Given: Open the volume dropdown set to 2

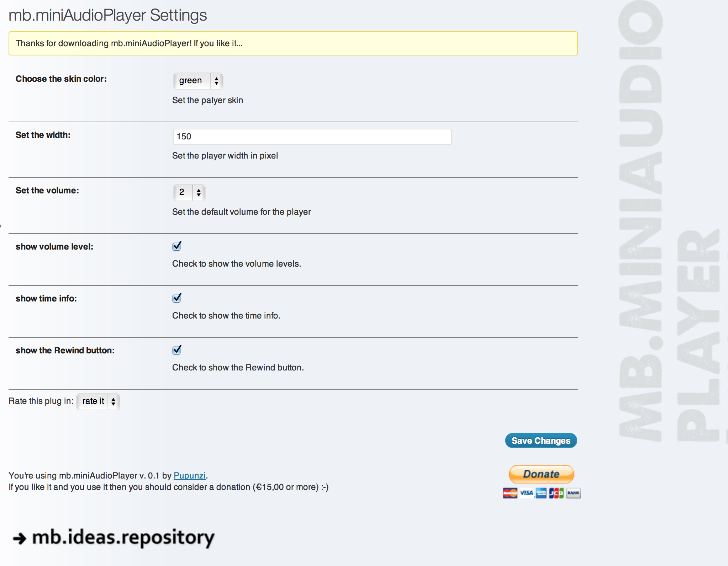Looking at the screenshot, I should 189,192.
